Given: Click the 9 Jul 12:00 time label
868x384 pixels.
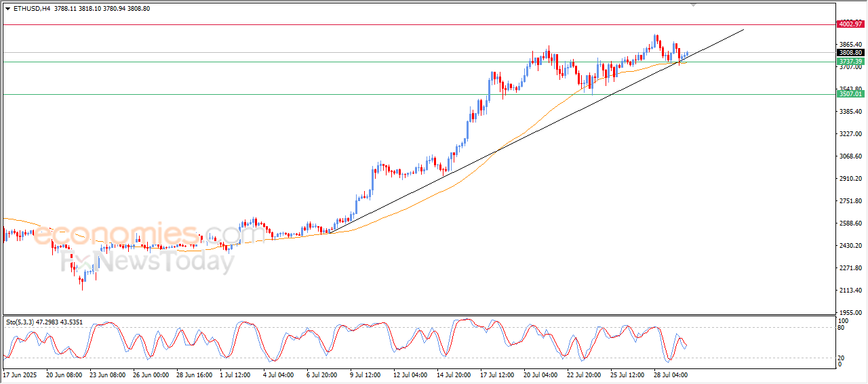Looking at the screenshot, I should 367,374.
